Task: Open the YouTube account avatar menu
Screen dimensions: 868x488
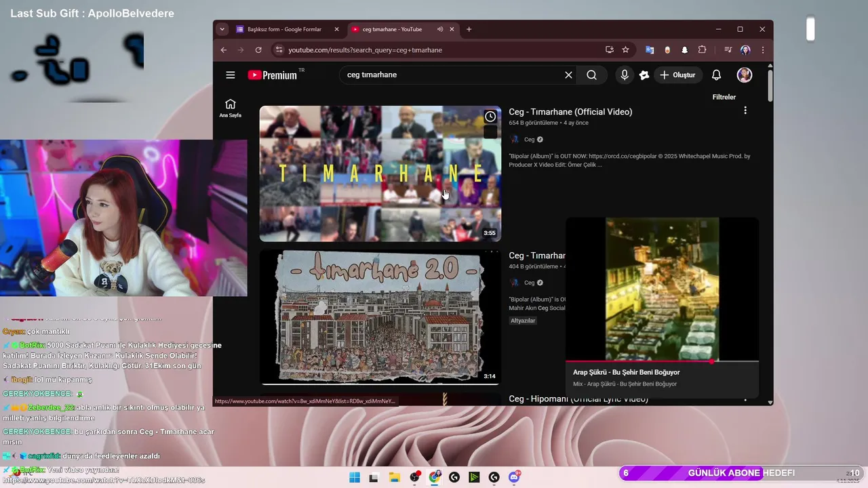Action: point(745,75)
